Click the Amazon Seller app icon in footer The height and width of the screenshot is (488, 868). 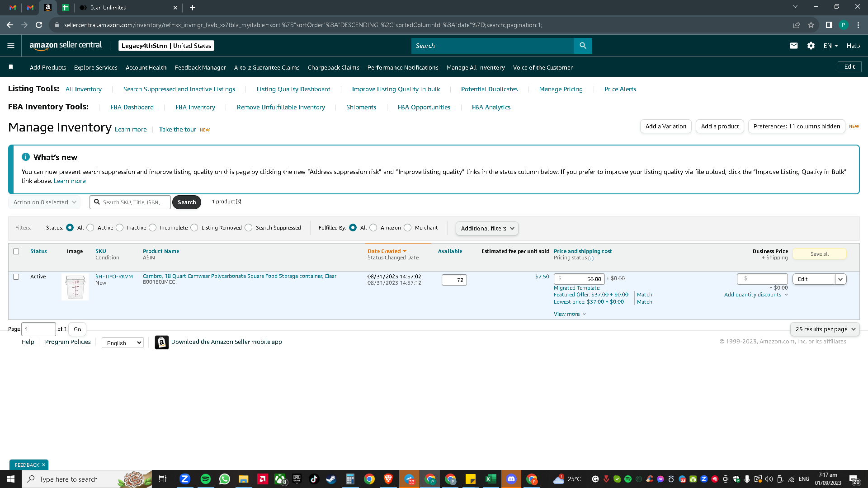[162, 342]
